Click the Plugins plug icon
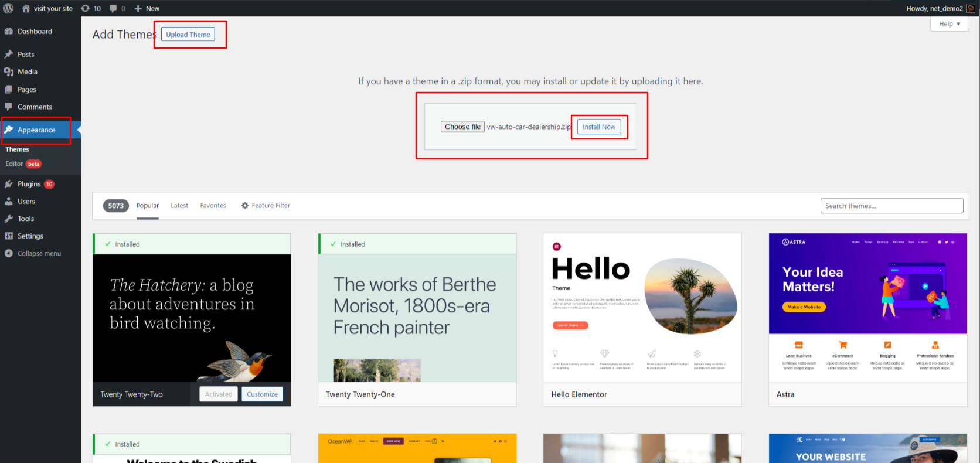This screenshot has height=463, width=980. [x=9, y=184]
